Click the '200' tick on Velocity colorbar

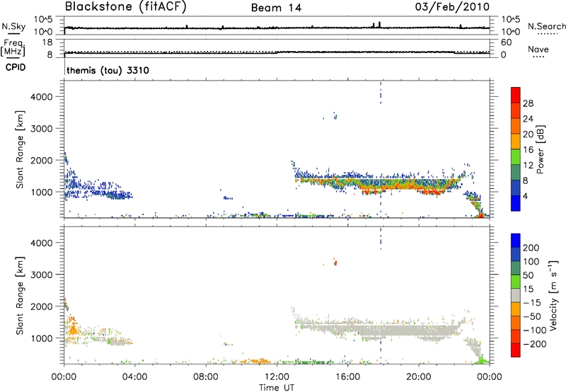(x=531, y=248)
